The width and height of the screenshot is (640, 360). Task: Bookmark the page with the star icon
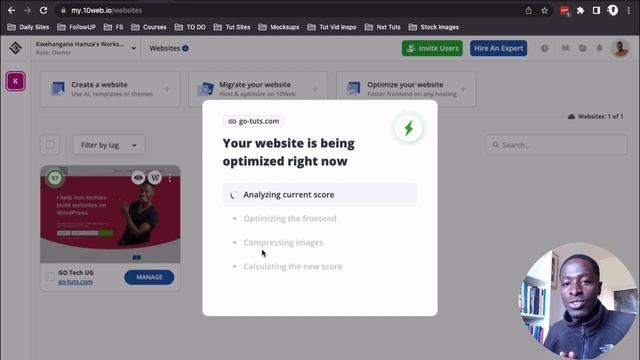(544, 11)
